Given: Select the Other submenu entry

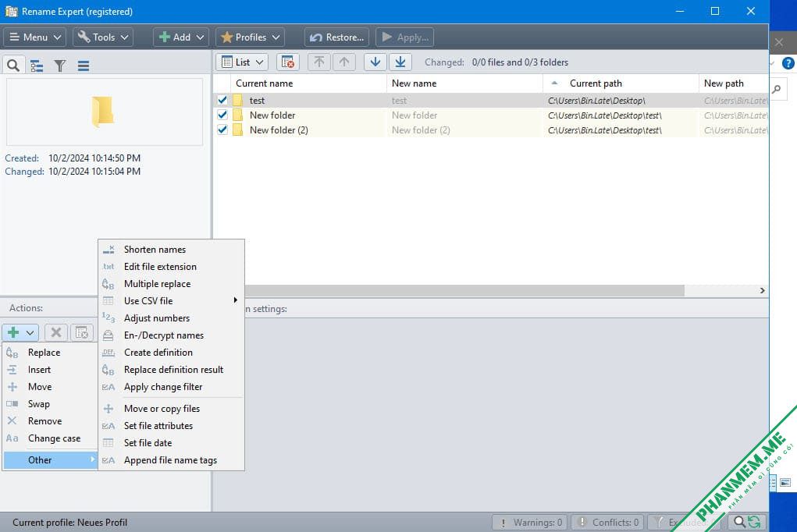Looking at the screenshot, I should click(x=50, y=460).
